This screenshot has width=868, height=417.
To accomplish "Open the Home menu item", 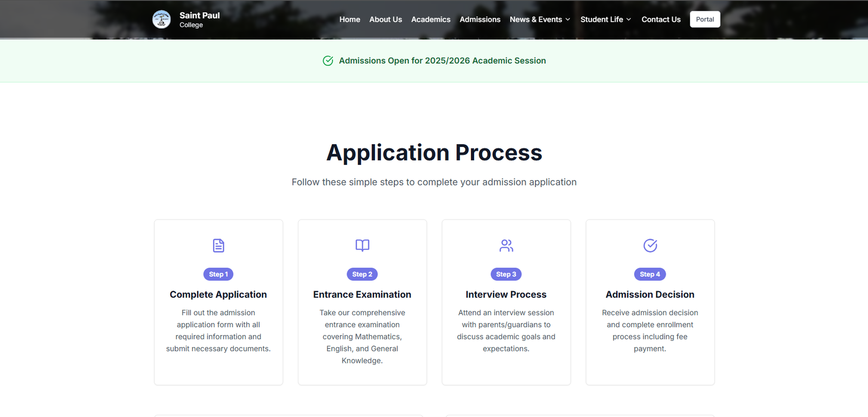I will [x=349, y=20].
